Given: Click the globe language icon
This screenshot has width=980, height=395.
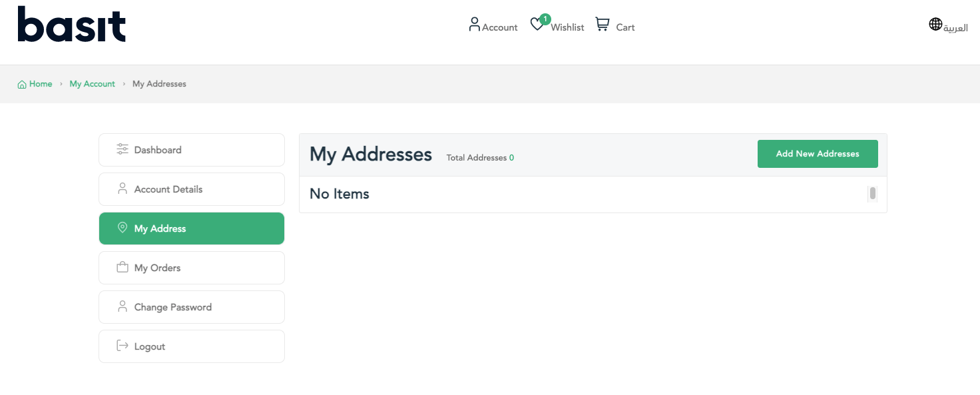Looking at the screenshot, I should (x=935, y=25).
